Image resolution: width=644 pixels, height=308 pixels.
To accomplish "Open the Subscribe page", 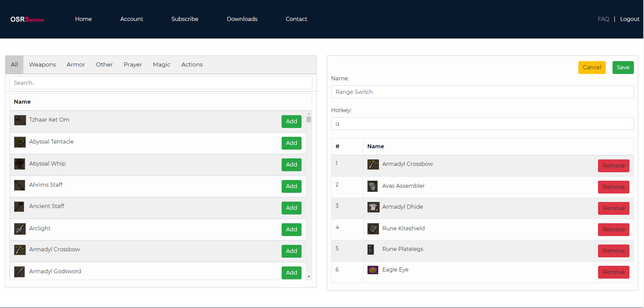I will click(x=185, y=19).
